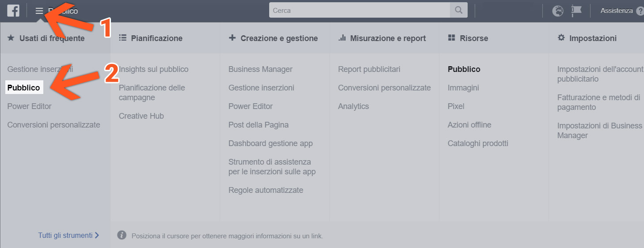Open Fatturazione e metodi di pagamento
644x248 pixels.
click(598, 102)
